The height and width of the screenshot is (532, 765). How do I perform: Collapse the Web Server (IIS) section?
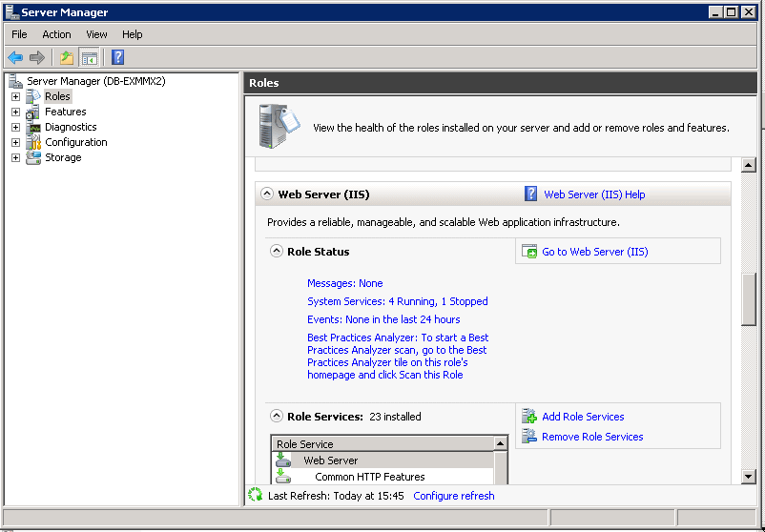click(x=267, y=194)
